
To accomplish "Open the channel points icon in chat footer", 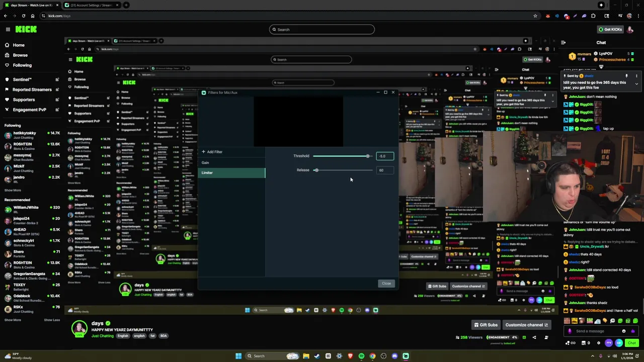I will (570, 343).
